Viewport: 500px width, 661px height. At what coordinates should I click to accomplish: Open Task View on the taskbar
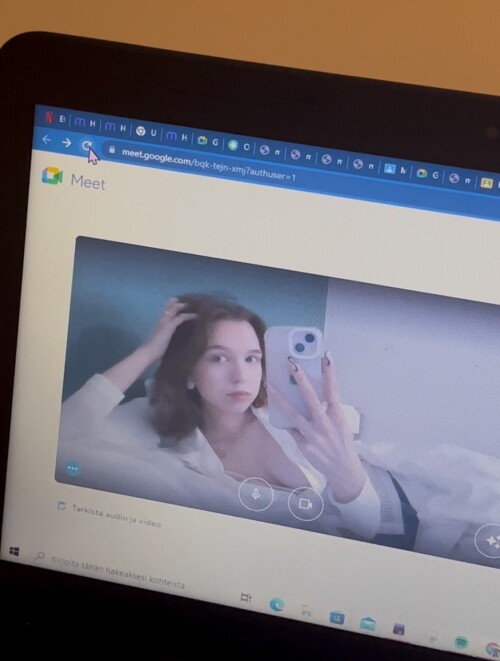pos(246,598)
